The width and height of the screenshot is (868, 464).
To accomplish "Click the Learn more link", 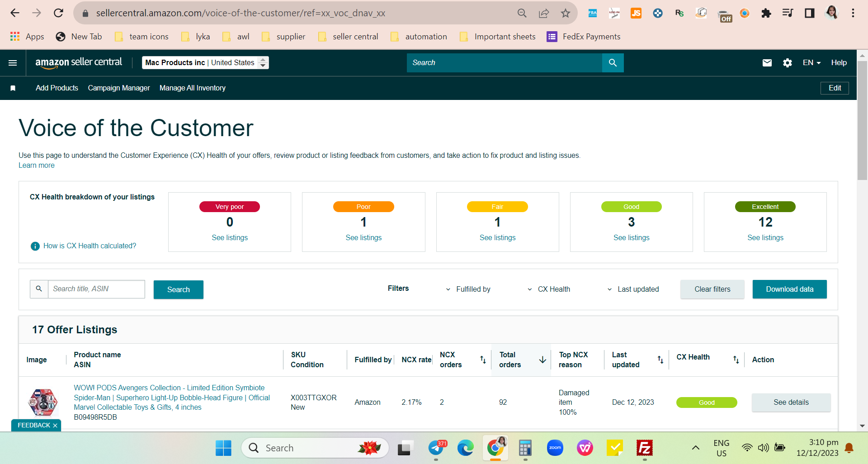I will click(x=37, y=166).
